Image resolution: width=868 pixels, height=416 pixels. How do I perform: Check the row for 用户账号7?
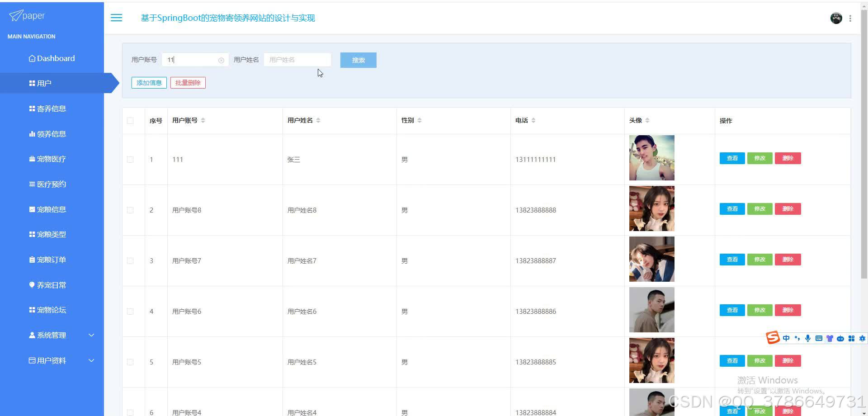[130, 261]
